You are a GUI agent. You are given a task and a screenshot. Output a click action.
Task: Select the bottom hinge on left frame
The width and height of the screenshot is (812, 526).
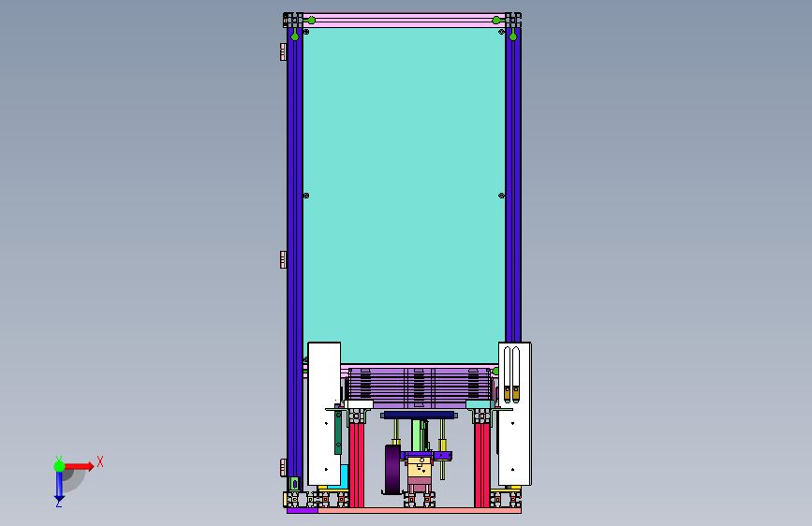(x=283, y=467)
